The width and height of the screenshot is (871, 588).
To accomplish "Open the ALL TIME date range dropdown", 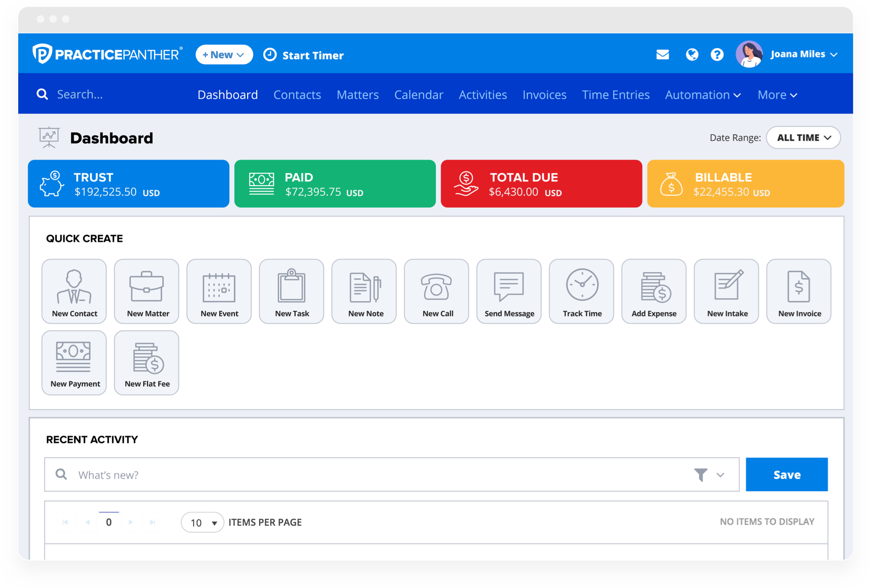I will point(803,137).
